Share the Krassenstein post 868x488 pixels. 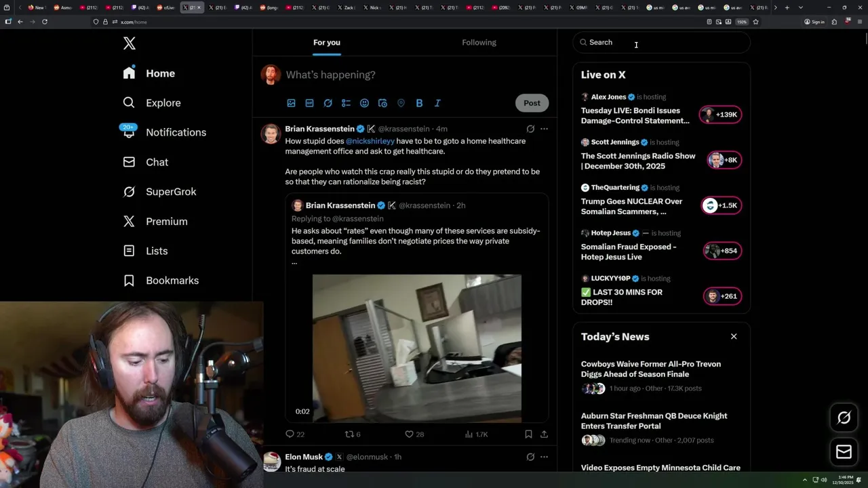[x=544, y=434]
